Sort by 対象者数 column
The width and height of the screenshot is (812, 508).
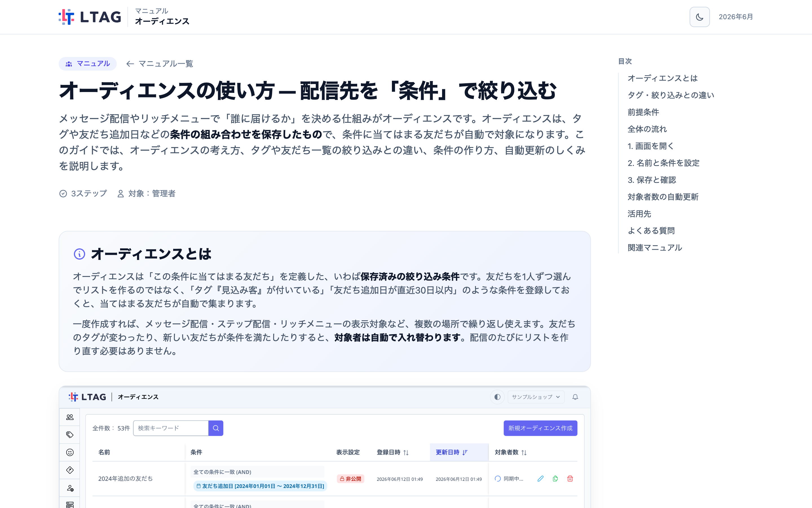point(511,452)
